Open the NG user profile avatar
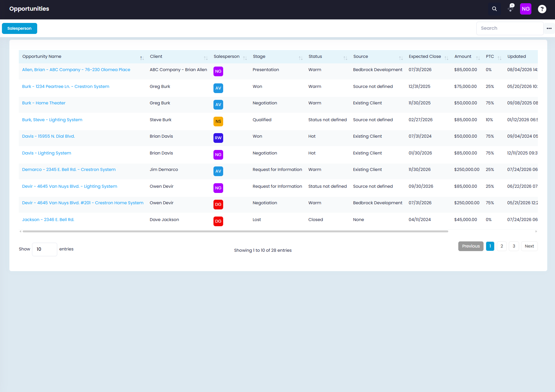Viewport: 555px width, 392px height. pyautogui.click(x=526, y=9)
